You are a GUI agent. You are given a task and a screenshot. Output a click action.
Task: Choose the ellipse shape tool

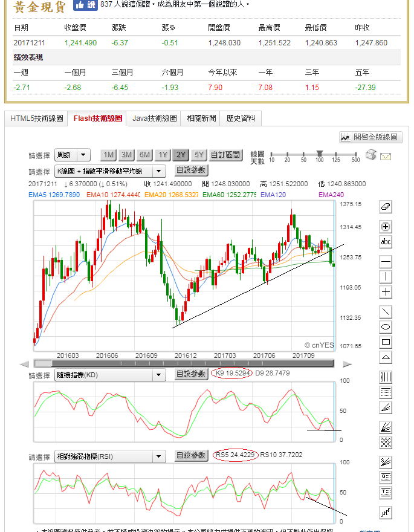click(386, 327)
